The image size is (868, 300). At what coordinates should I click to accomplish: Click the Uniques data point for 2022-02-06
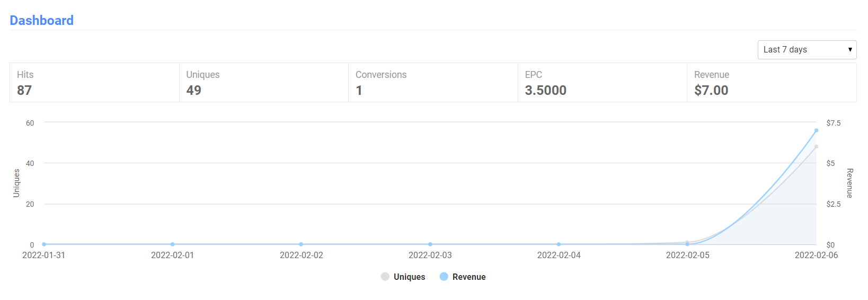[x=816, y=147]
